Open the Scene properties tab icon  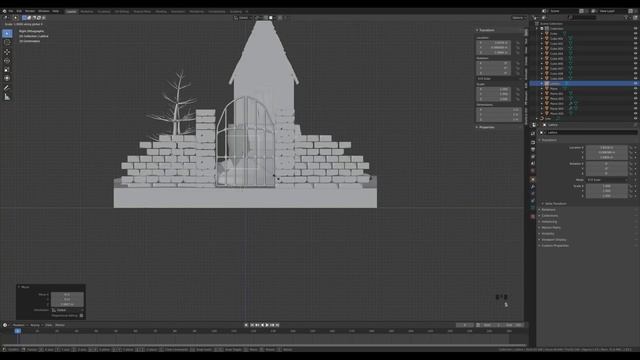pyautogui.click(x=533, y=164)
